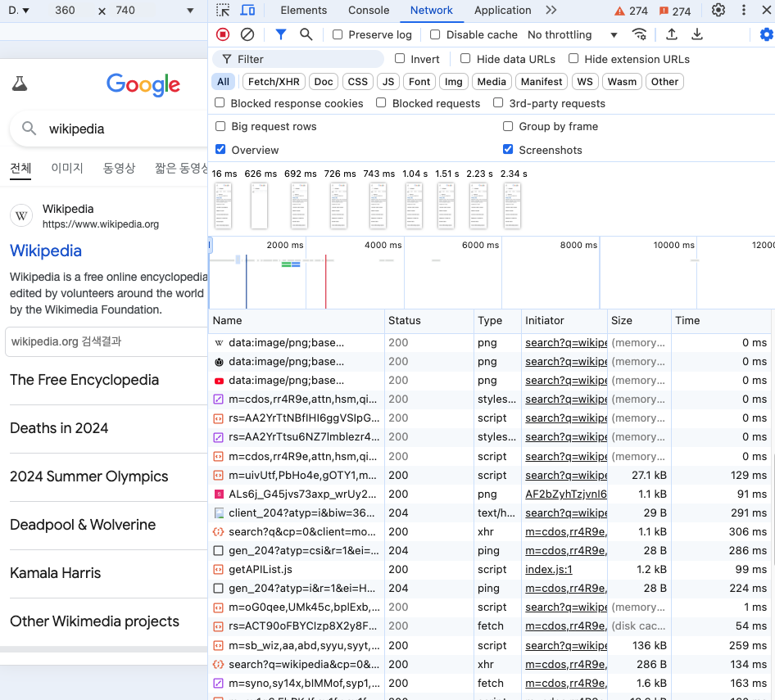Export HAR file download icon
This screenshot has height=700, width=775.
coord(697,34)
